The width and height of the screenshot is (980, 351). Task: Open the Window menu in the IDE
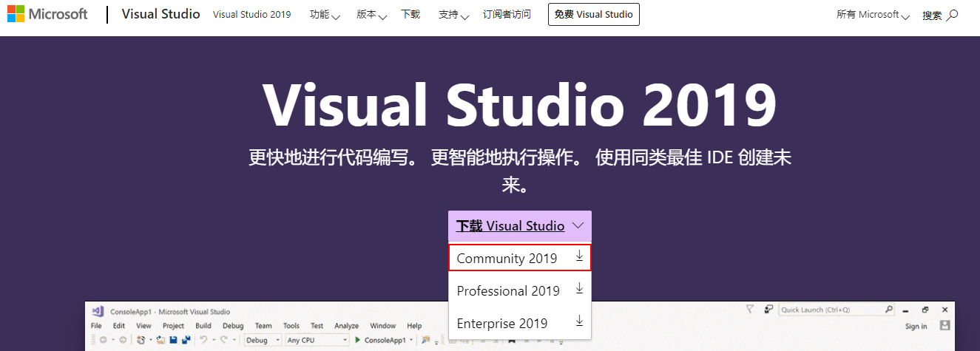tap(383, 326)
